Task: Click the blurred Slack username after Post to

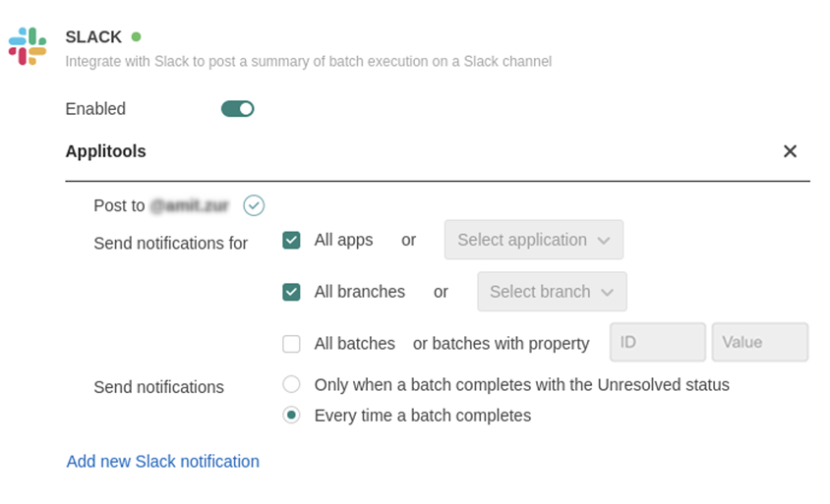Action: tap(189, 205)
